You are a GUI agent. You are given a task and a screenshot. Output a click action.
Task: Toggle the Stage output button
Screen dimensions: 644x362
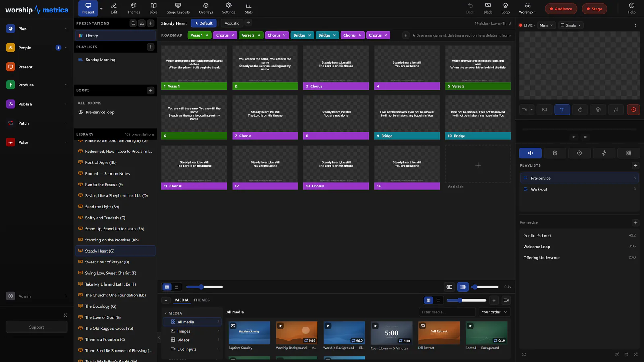pyautogui.click(x=594, y=9)
